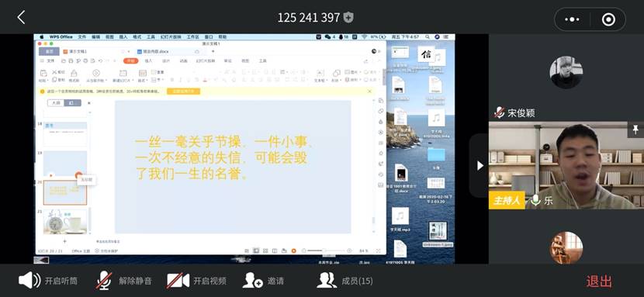Switch to the 插入 ribbon tab in WPS
This screenshot has width=644, height=297.
148,60
